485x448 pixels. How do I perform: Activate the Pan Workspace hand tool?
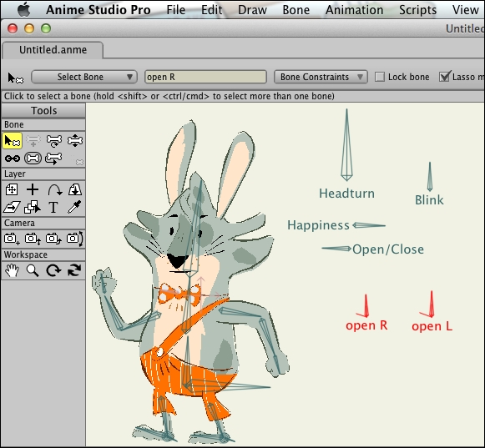coord(12,270)
